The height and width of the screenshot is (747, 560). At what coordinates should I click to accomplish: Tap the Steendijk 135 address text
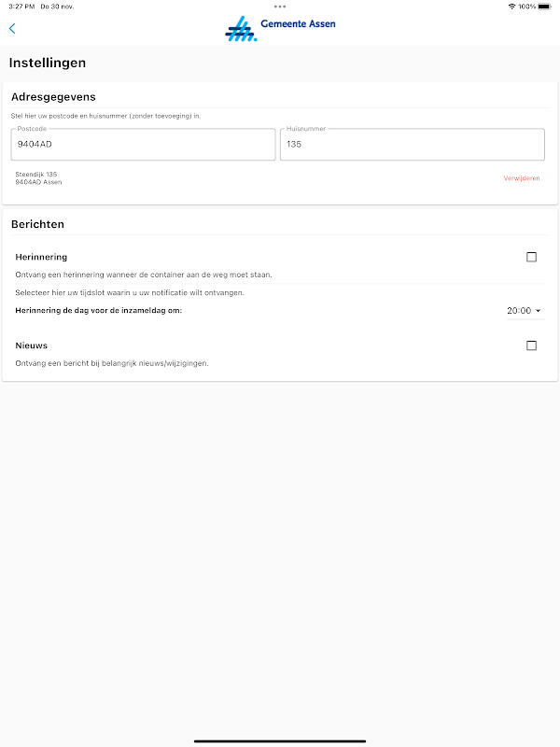click(x=37, y=175)
